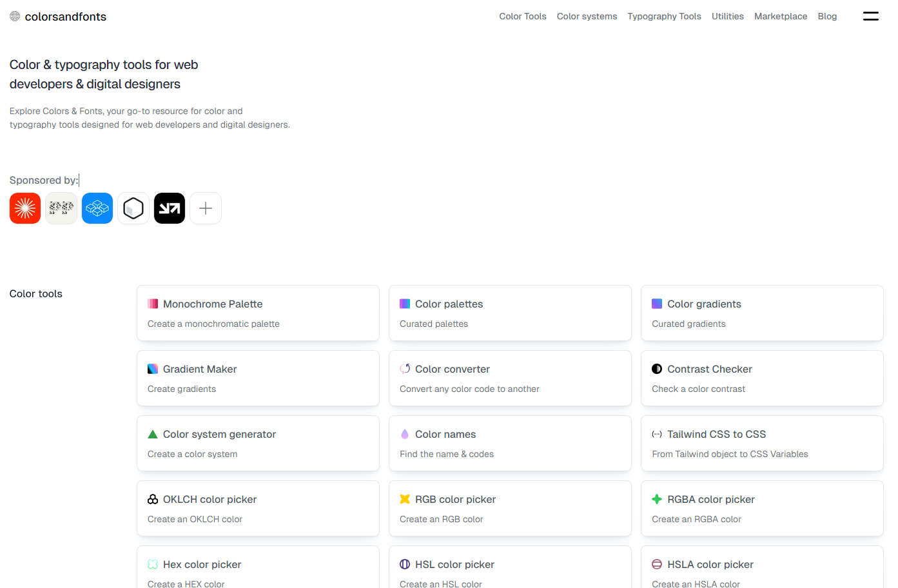Open the blue stacked cubes sponsor logo
898x588 pixels.
[x=97, y=208]
